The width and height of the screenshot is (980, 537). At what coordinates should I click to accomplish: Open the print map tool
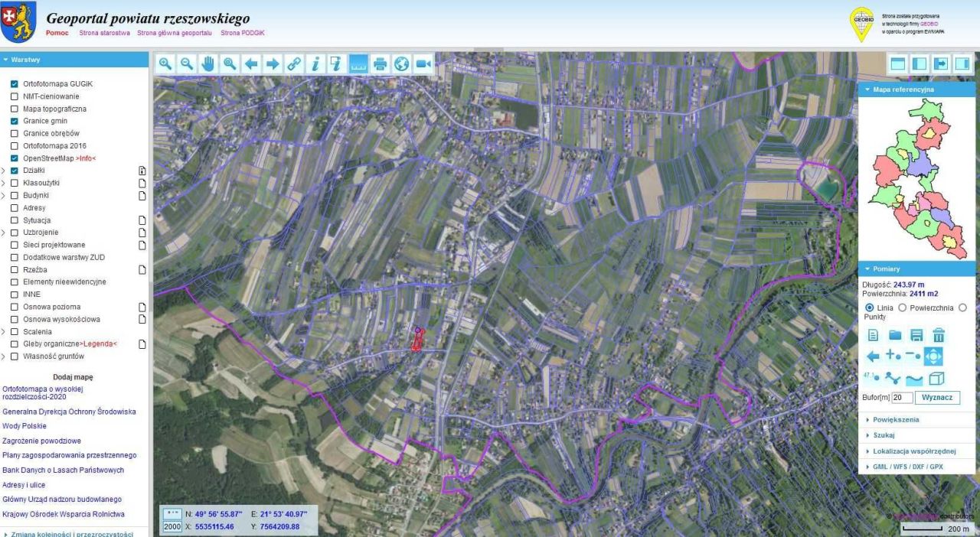(380, 64)
